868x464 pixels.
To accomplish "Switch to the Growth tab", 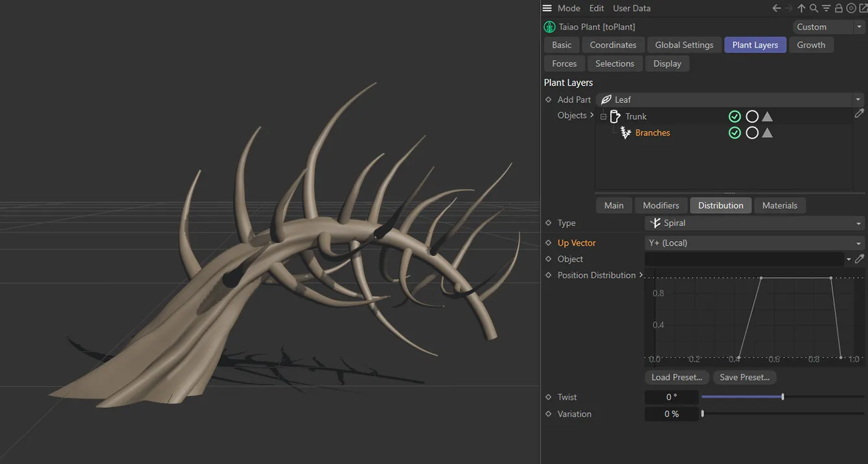I will 811,45.
